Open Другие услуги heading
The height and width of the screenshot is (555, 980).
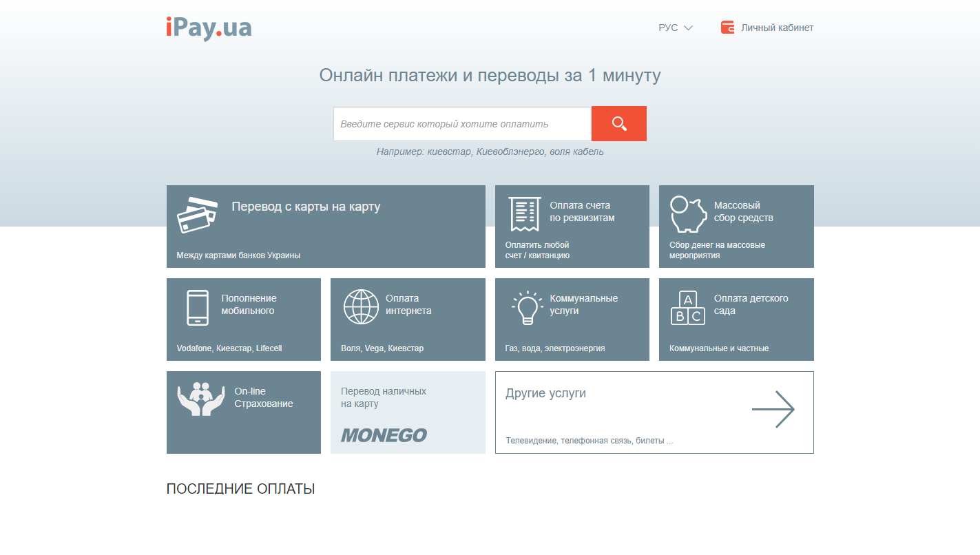546,393
